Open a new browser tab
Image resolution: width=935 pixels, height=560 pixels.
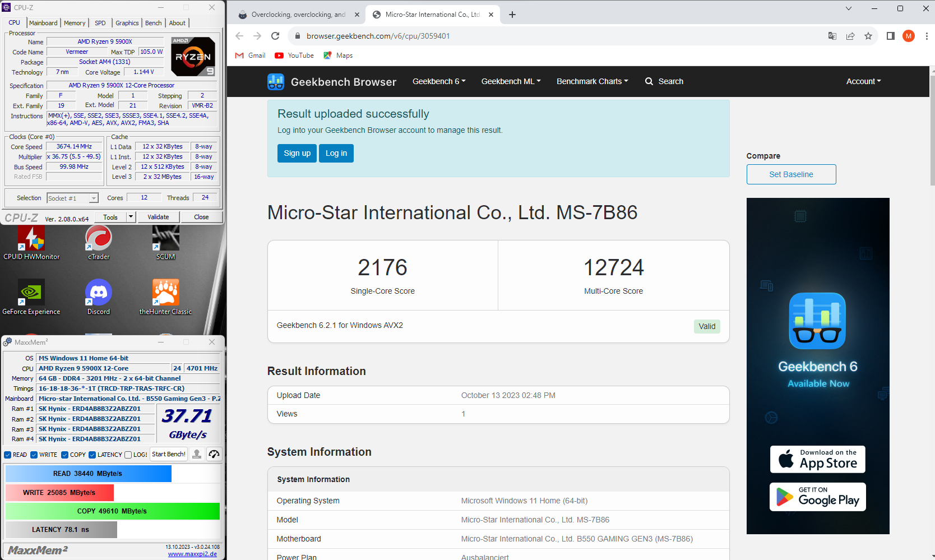tap(512, 15)
